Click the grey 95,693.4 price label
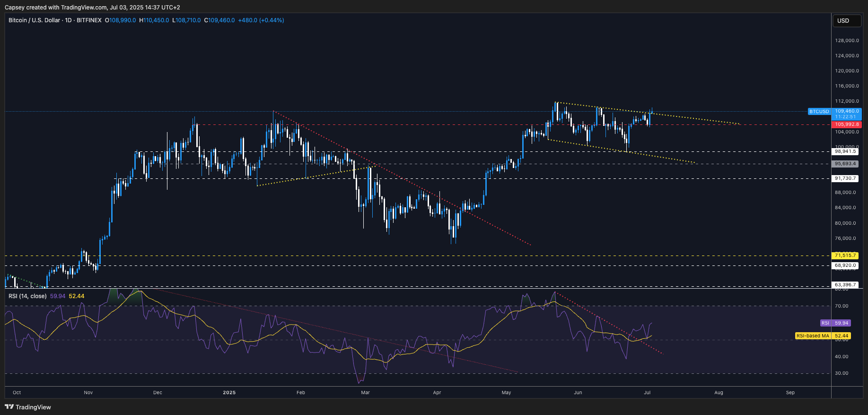The width and height of the screenshot is (868, 415). [845, 164]
